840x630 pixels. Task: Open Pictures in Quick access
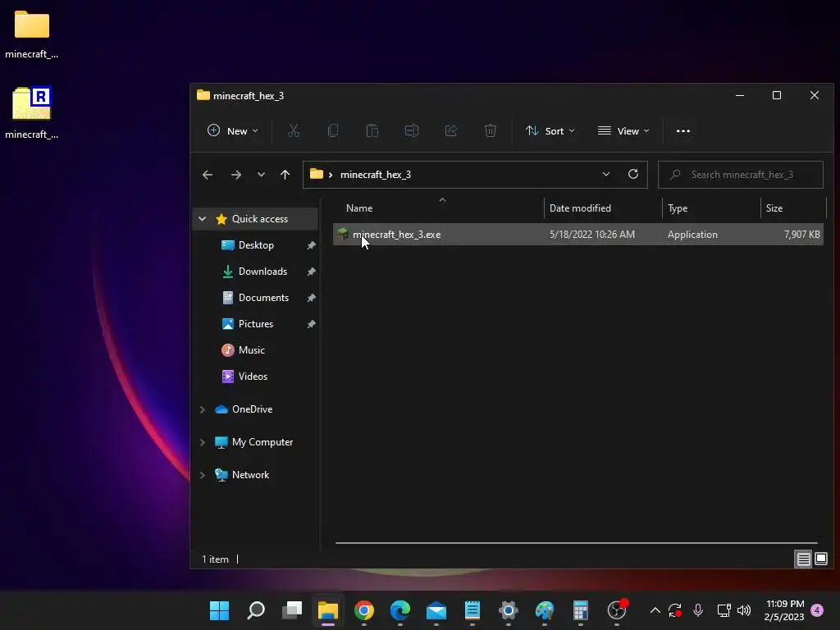coord(256,324)
